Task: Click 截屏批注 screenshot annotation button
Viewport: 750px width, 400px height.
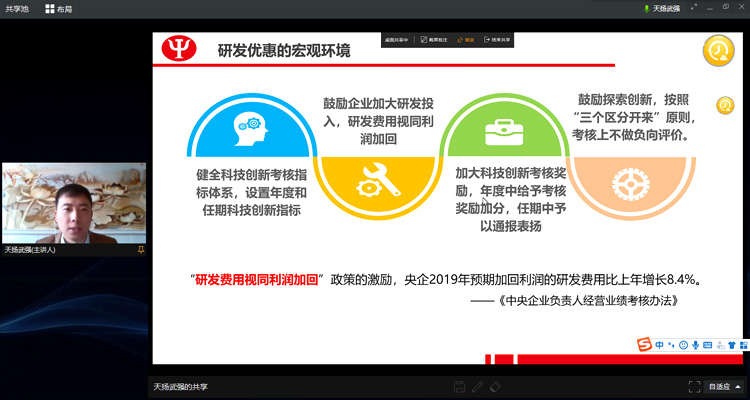Action: [x=435, y=40]
